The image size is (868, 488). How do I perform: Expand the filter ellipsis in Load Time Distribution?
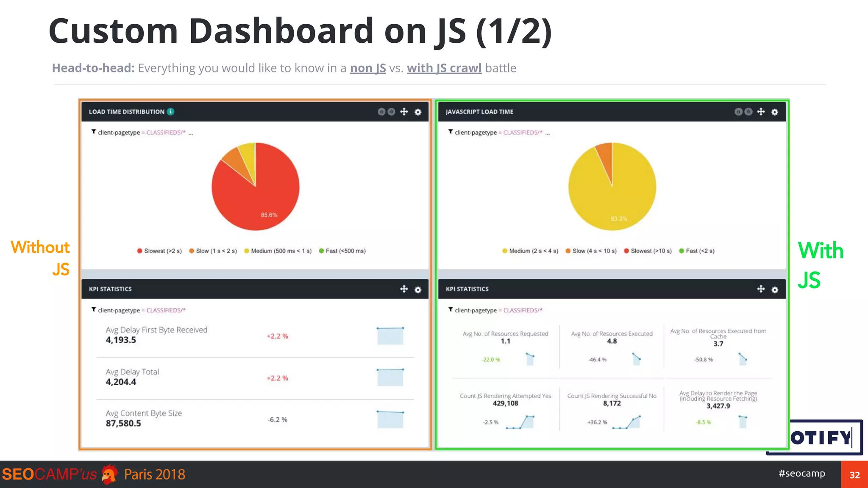[191, 133]
